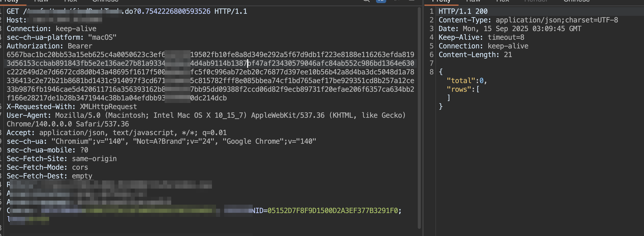
Task: Click the response Content-Type header name
Action: pos(464,20)
